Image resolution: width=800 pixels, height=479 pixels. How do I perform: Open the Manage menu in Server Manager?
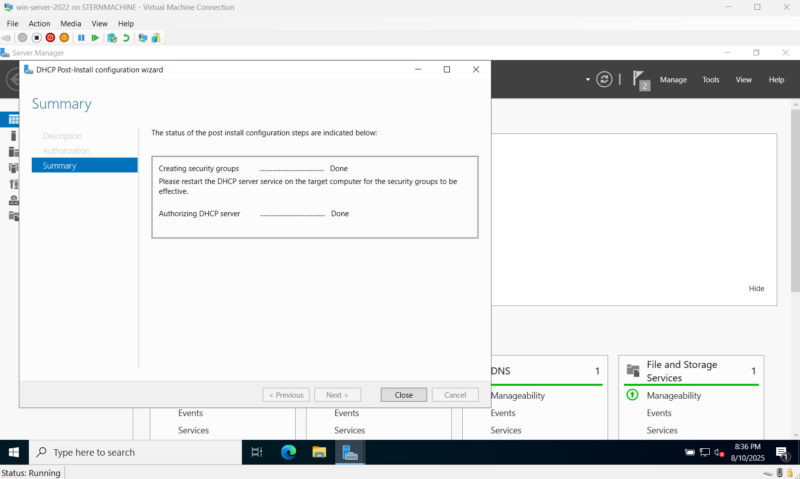(x=673, y=80)
